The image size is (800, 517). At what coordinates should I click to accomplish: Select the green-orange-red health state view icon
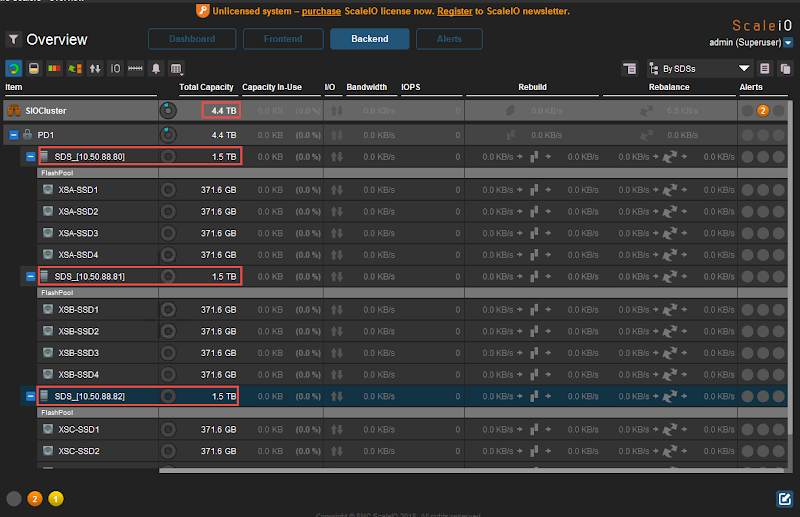pos(54,68)
